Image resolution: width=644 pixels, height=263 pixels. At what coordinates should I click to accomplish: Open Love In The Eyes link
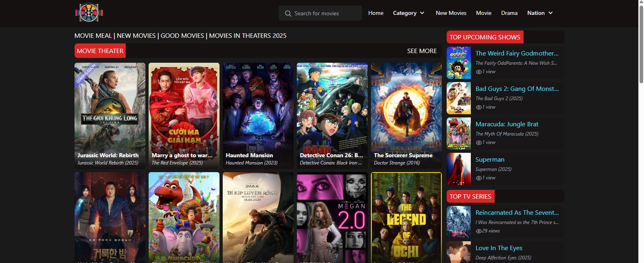[499, 248]
